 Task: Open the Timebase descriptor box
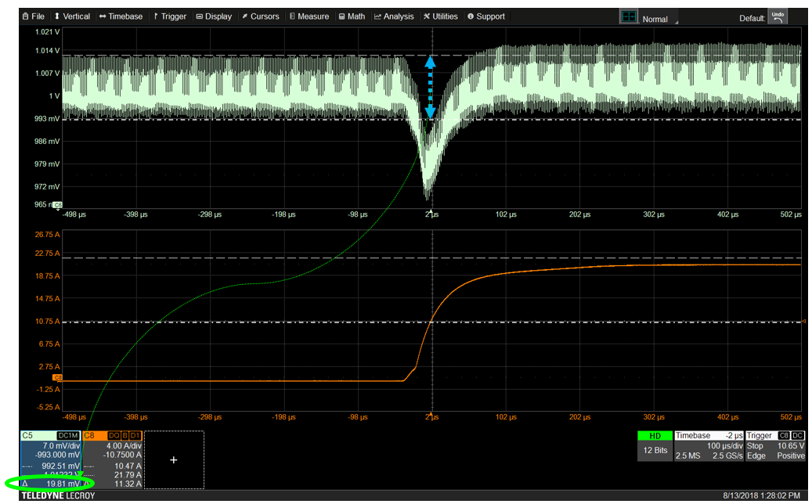click(x=707, y=445)
